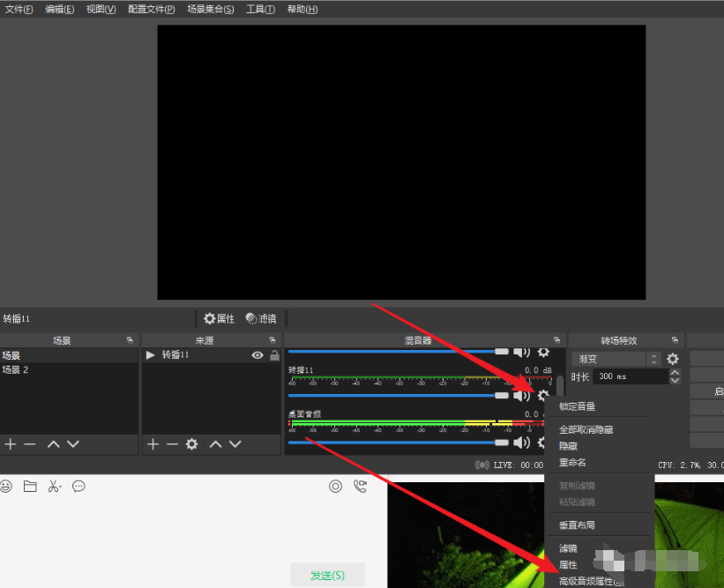Remove the selected source with the minus icon

point(172,444)
